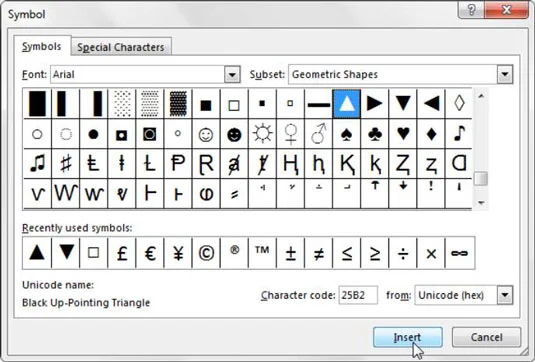Choose the multiplication sign recent symbol
Viewport: 535px width, 362px height.
click(x=431, y=253)
